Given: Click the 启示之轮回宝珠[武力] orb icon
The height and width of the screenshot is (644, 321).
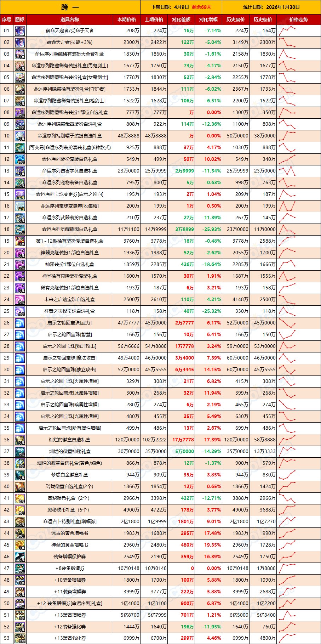Looking at the screenshot, I should 20,323.
